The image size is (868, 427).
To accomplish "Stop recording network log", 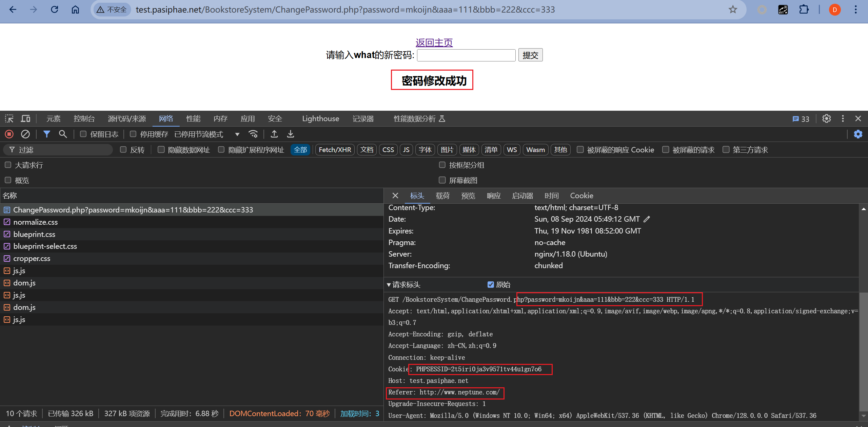I will [x=9, y=134].
